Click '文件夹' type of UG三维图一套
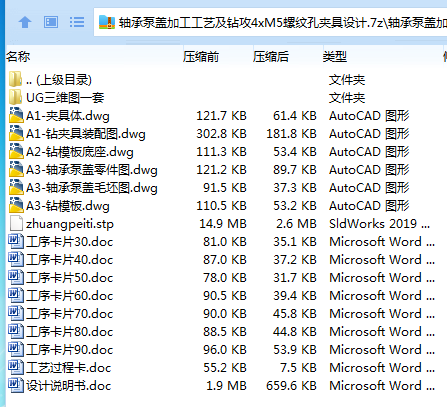 [347, 98]
